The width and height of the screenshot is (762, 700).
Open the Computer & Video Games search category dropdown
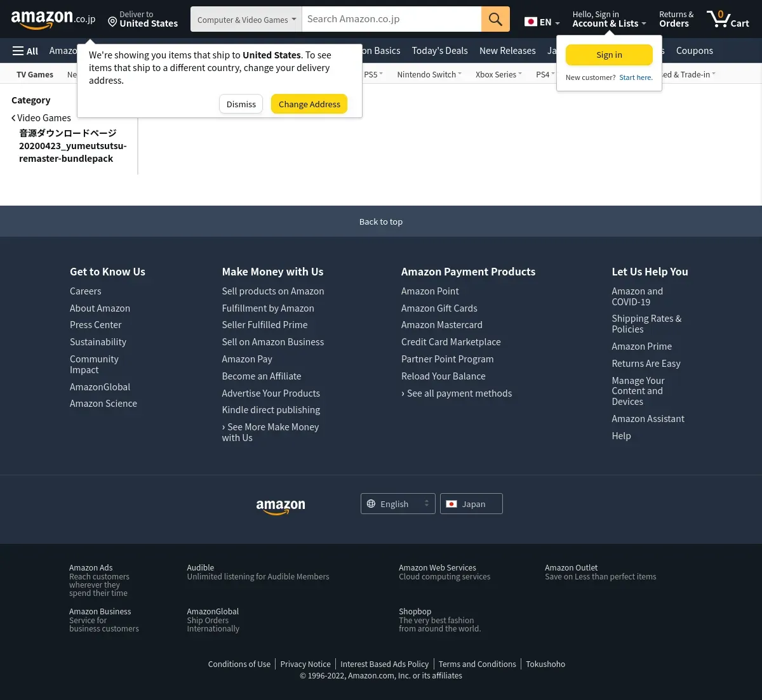point(246,20)
